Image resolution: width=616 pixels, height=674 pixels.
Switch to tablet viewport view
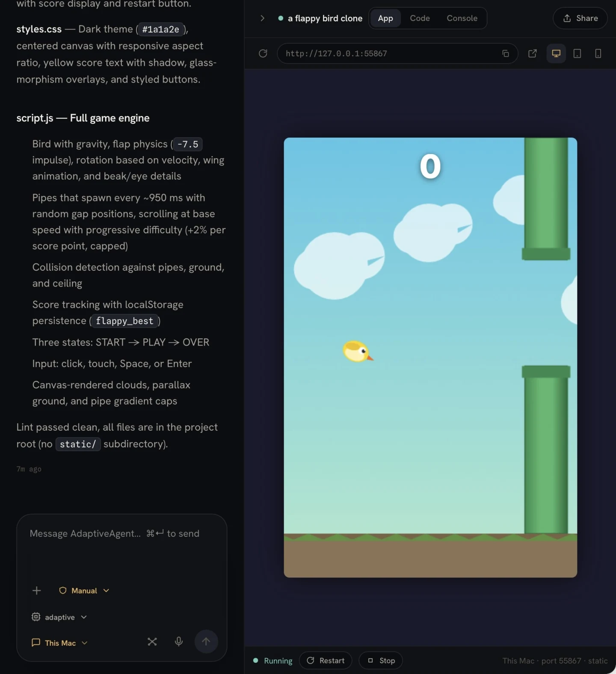click(x=577, y=53)
